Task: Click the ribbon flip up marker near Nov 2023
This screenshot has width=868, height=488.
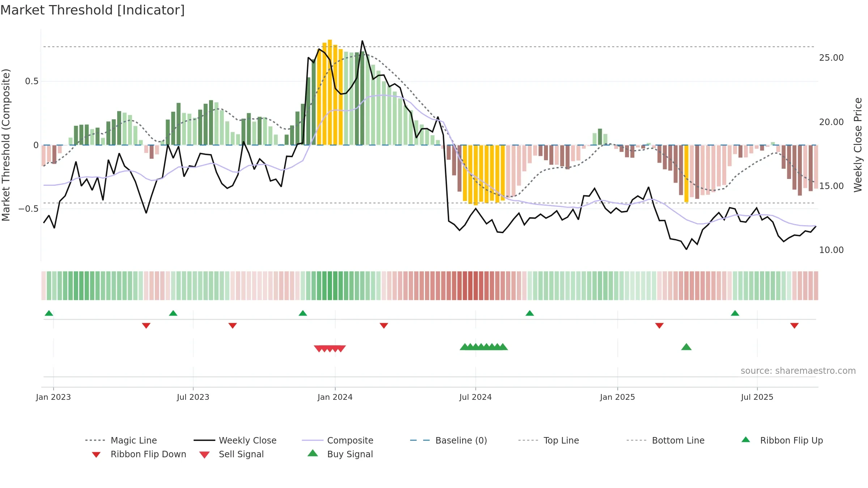Action: 303,313
